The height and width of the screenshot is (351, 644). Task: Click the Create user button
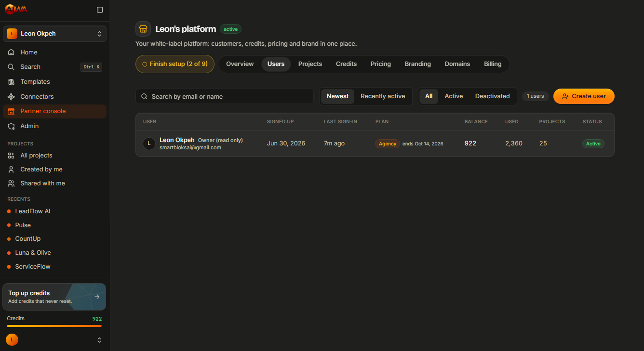(584, 96)
